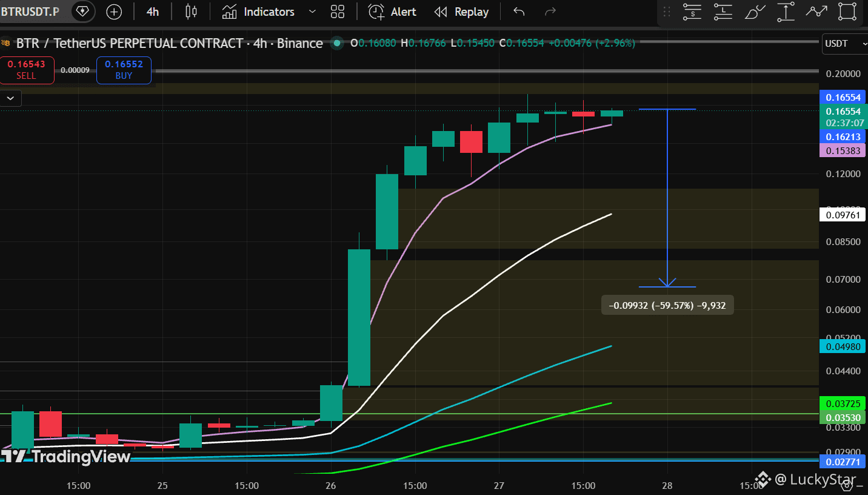Image resolution: width=868 pixels, height=495 pixels.
Task: Collapse the chart legend chevron
Action: click(x=11, y=98)
